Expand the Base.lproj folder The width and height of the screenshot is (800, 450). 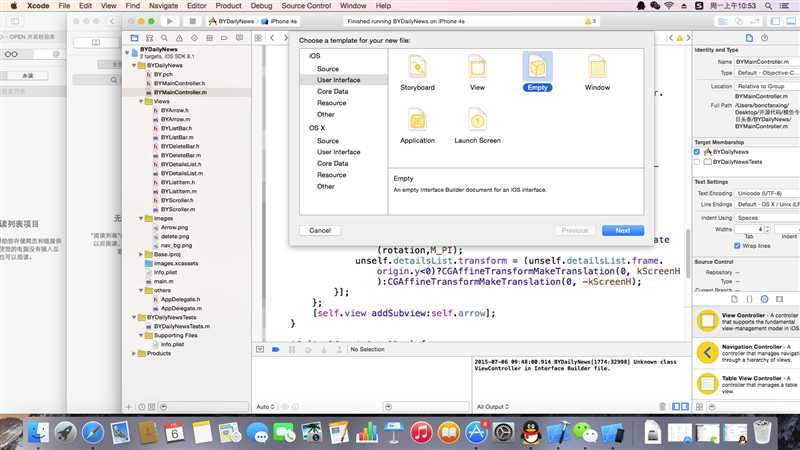coord(141,254)
